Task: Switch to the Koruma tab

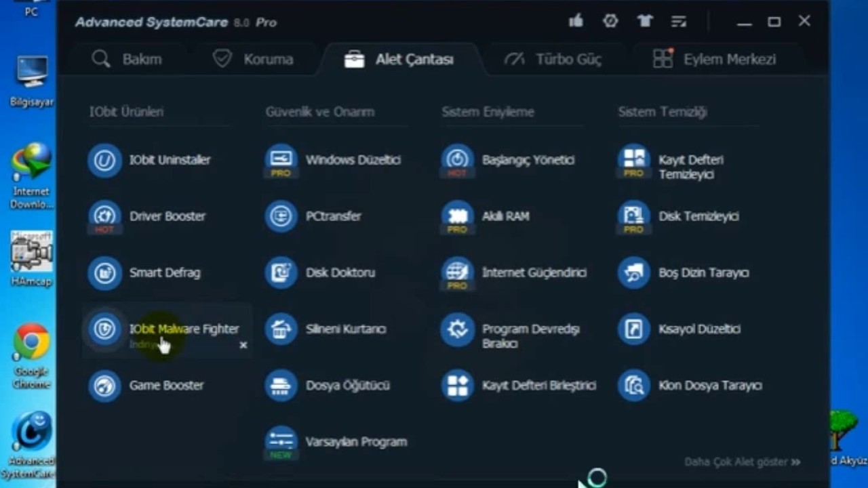Action: pos(252,59)
